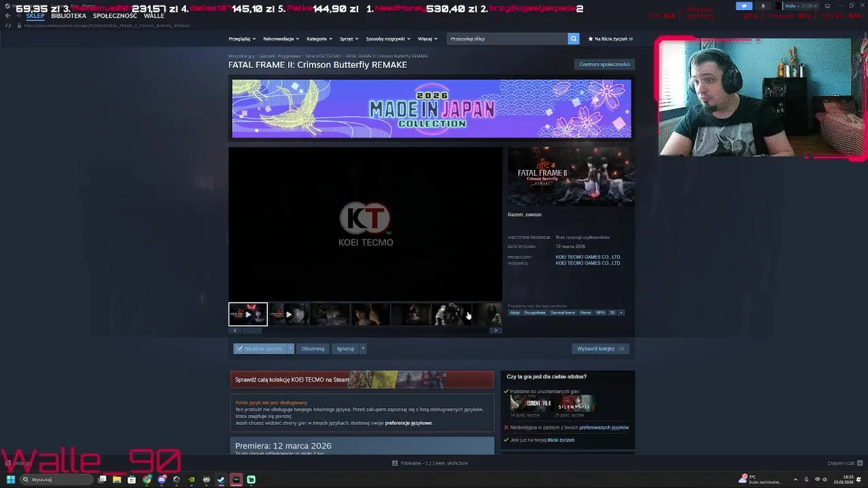Switch to the BIBLIOTEKA tab
The height and width of the screenshot is (488, 868).
(x=68, y=16)
